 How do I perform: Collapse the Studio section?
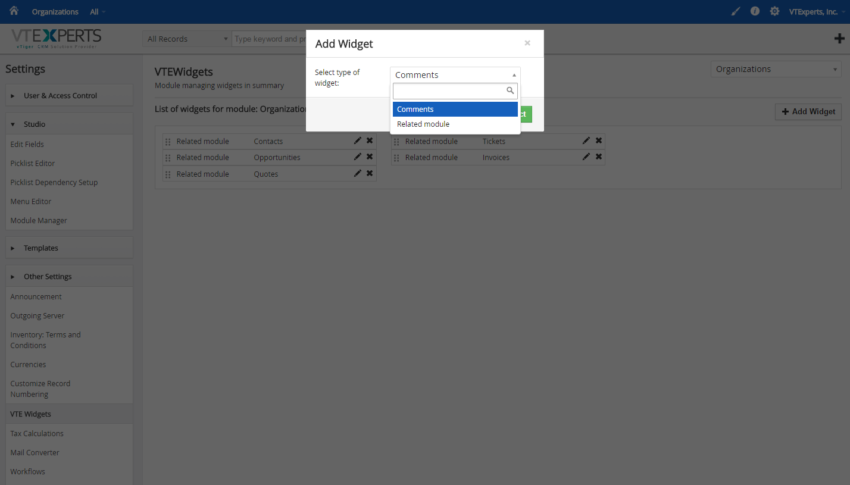[x=69, y=124]
